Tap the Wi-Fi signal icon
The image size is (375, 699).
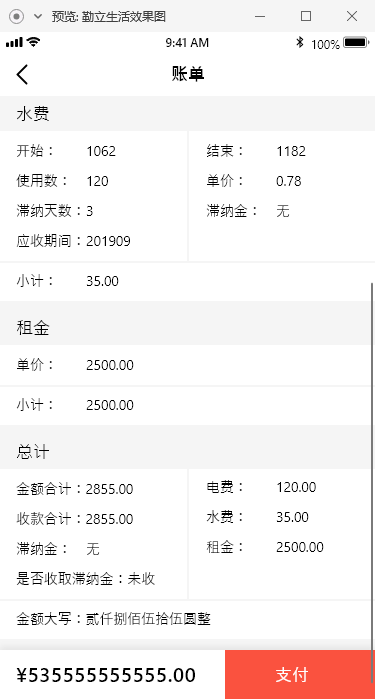[33, 42]
